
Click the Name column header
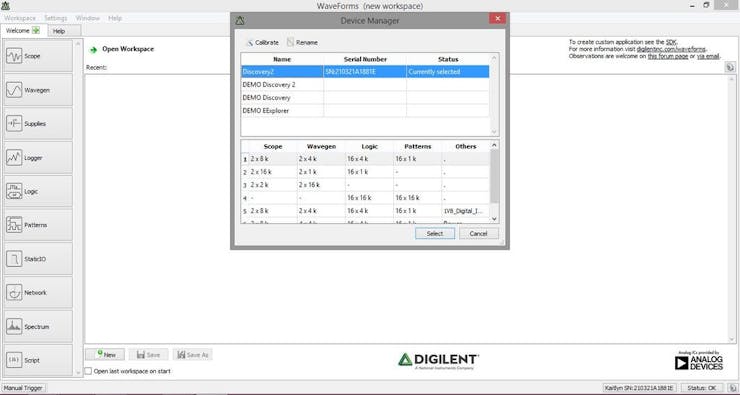click(x=282, y=59)
